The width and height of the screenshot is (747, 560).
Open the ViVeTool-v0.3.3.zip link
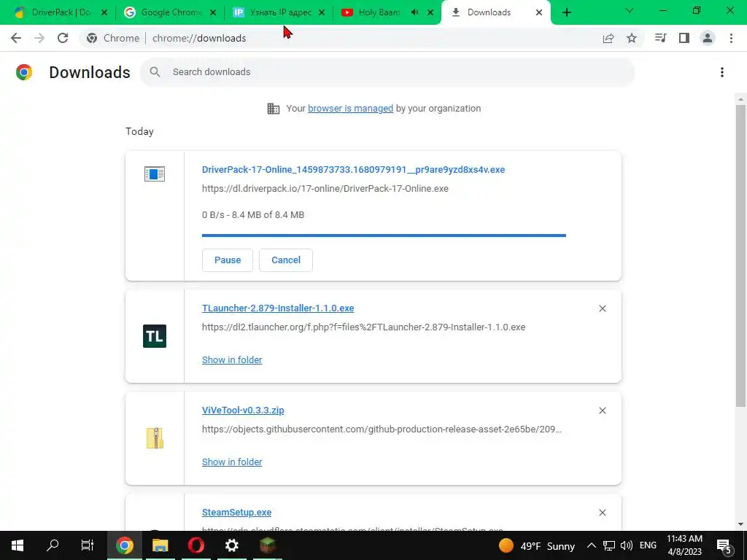click(243, 410)
